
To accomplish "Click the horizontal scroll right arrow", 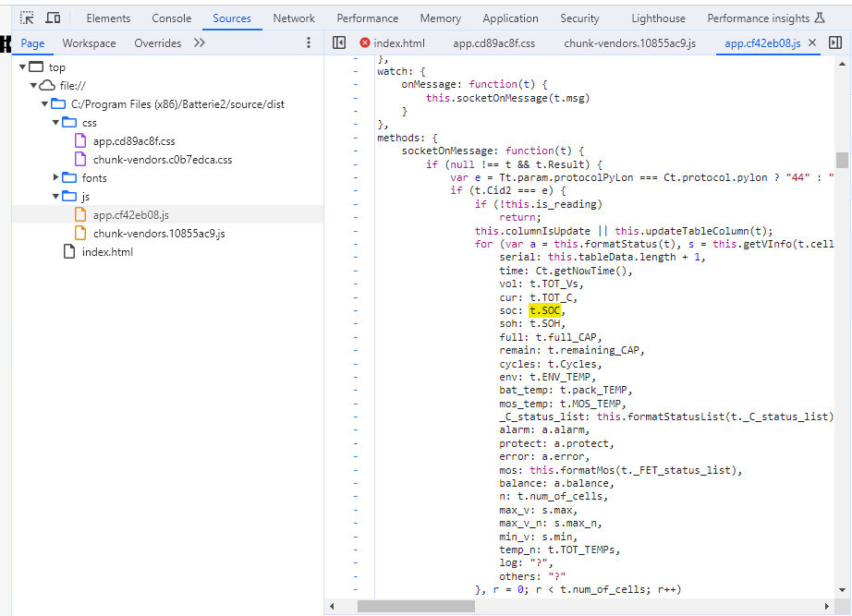I will click(826, 606).
